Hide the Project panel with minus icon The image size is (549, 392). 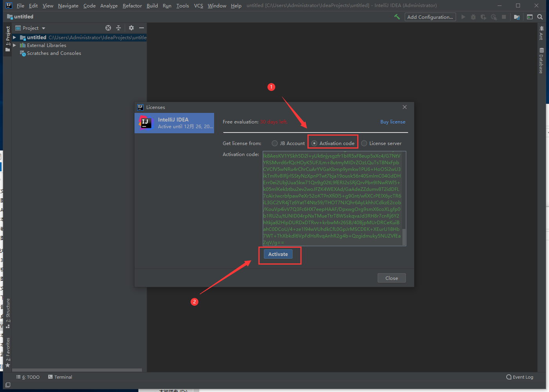tap(142, 28)
